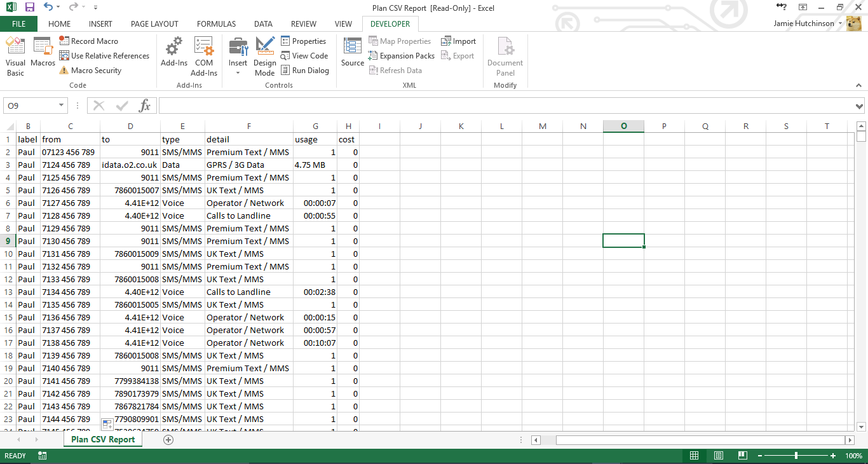Viewport: 868px width, 464px height.
Task: Go to the FORMULAS tab
Action: coord(216,24)
